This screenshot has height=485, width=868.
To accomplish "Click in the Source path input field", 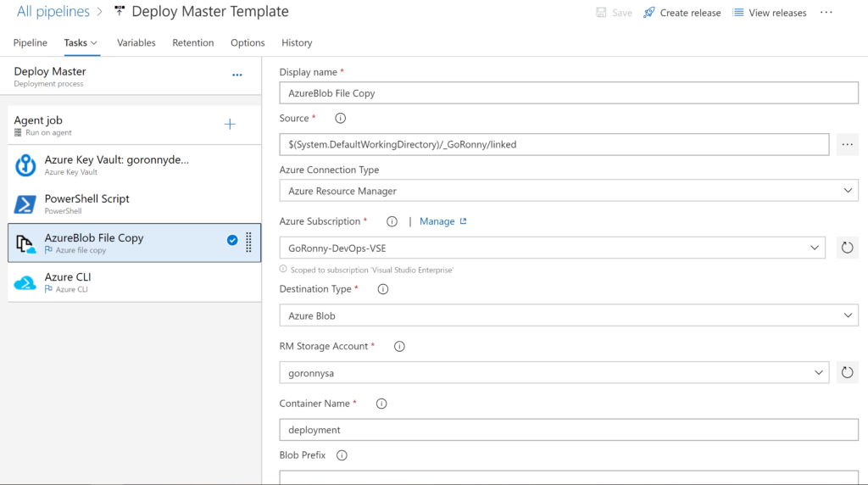I will pos(554,144).
